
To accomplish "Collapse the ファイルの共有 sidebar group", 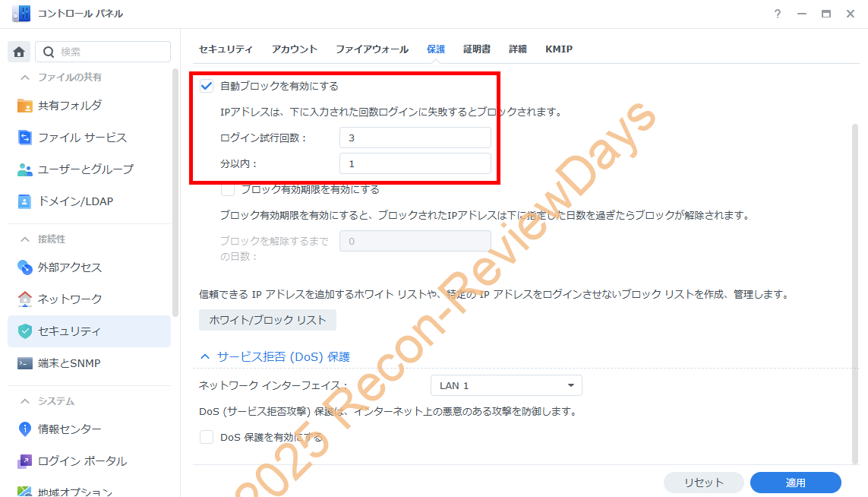I will 25,78.
